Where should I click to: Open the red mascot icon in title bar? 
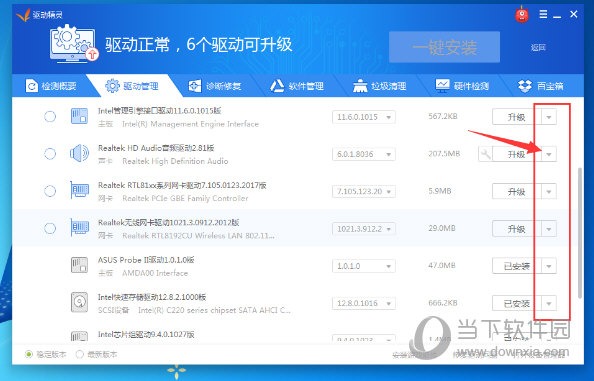point(522,14)
